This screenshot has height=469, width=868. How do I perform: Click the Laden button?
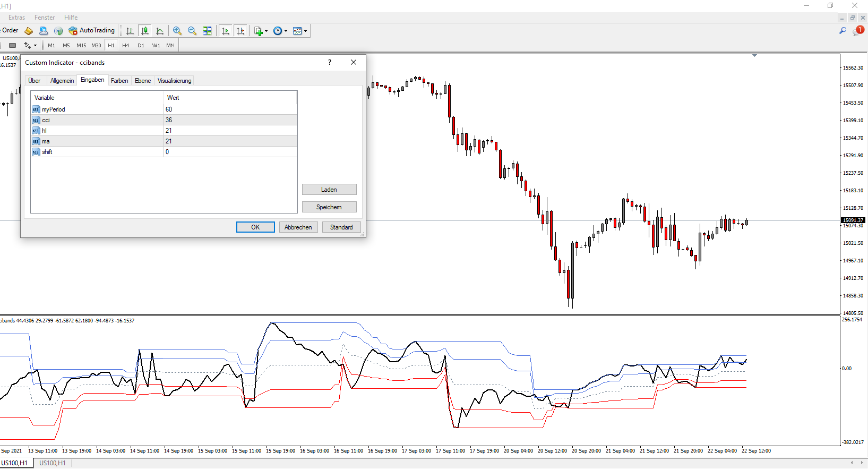[x=329, y=190]
